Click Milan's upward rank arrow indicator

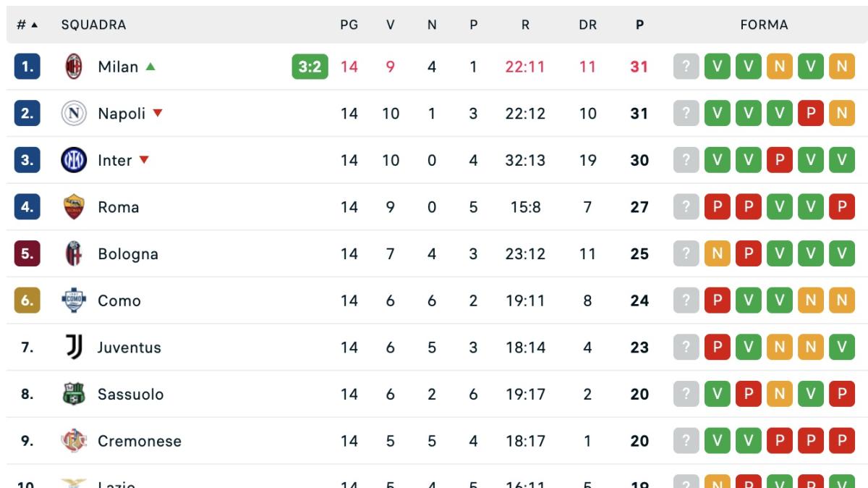(151, 67)
